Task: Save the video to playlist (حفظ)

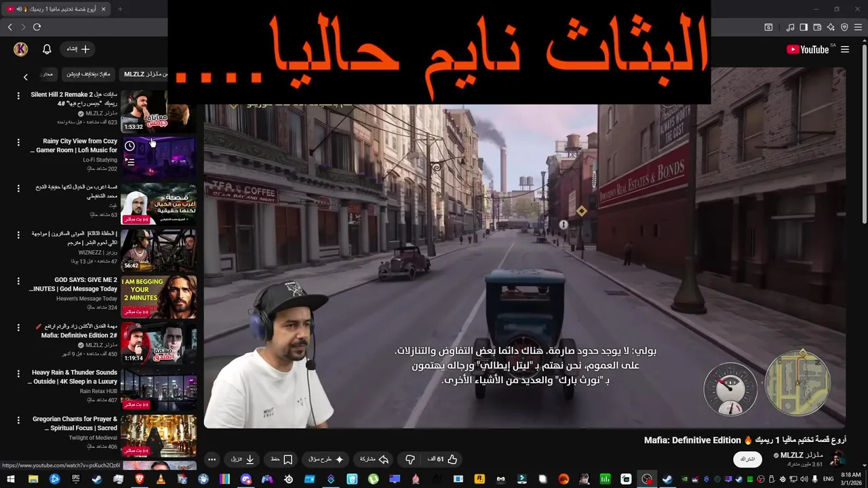Action: click(281, 459)
